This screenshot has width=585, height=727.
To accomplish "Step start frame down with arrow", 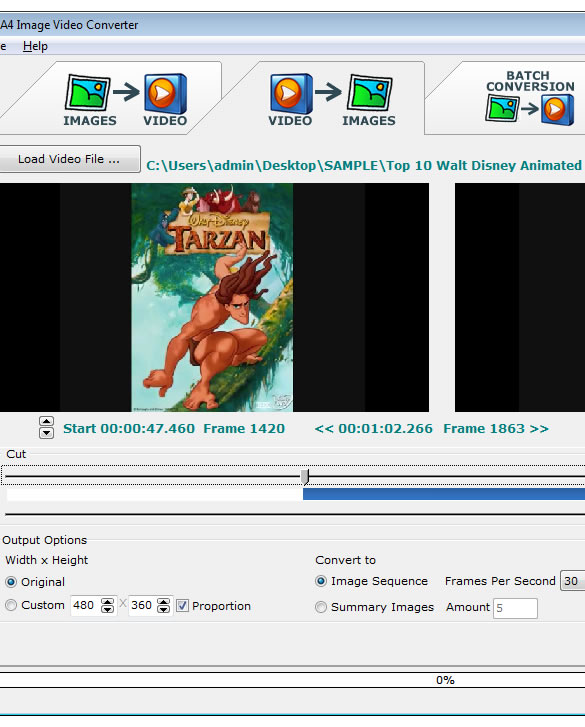I will coord(46,433).
